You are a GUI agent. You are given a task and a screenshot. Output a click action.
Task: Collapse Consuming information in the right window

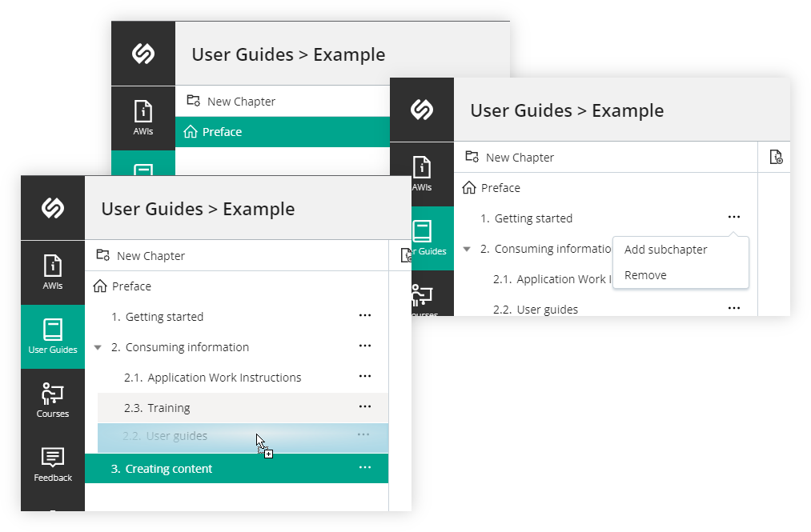click(468, 249)
